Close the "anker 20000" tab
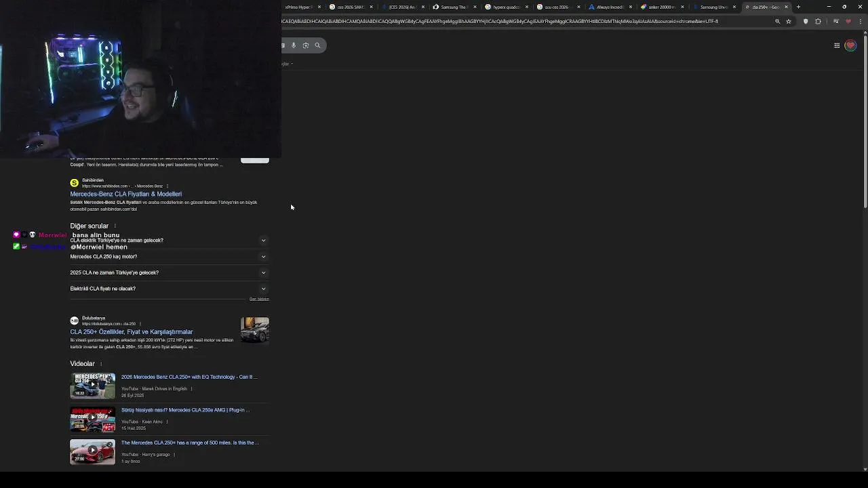 pyautogui.click(x=682, y=7)
